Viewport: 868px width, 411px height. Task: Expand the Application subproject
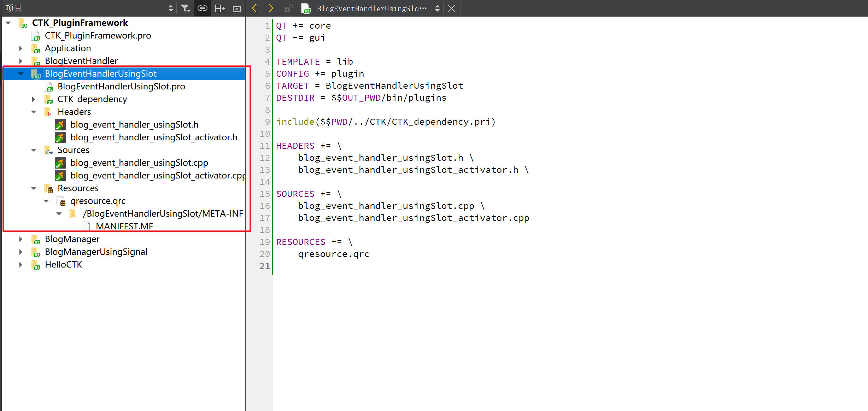(21, 48)
